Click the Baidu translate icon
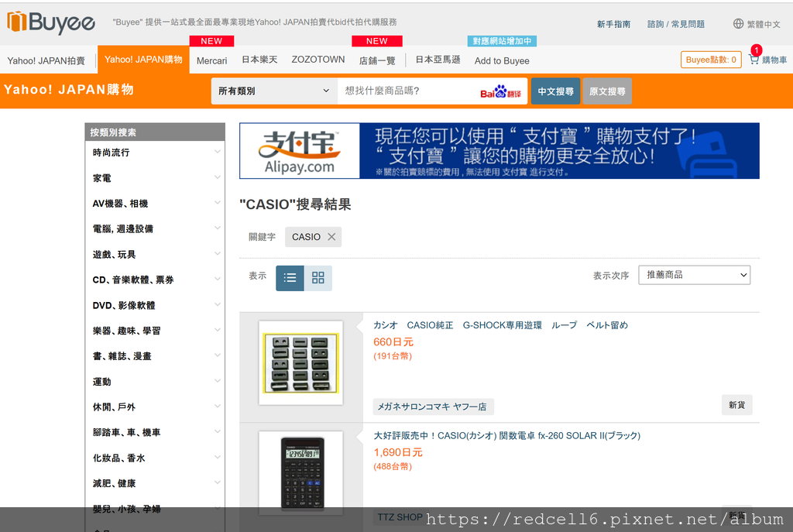Viewport: 793px width, 532px height. (500, 91)
